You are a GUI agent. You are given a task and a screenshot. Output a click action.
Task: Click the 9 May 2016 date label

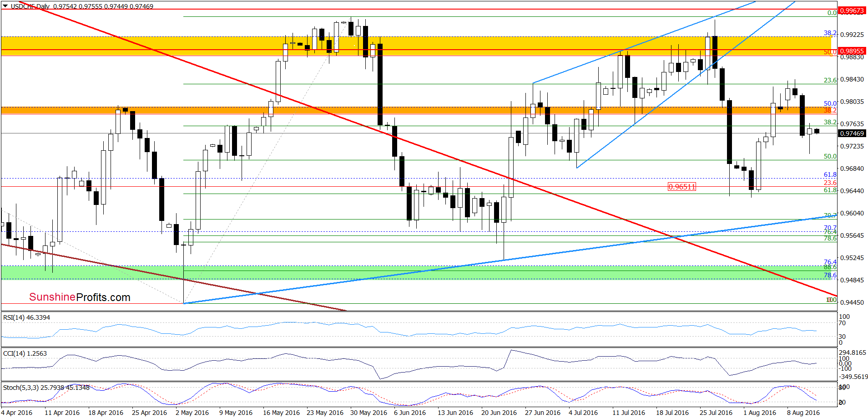point(236,413)
